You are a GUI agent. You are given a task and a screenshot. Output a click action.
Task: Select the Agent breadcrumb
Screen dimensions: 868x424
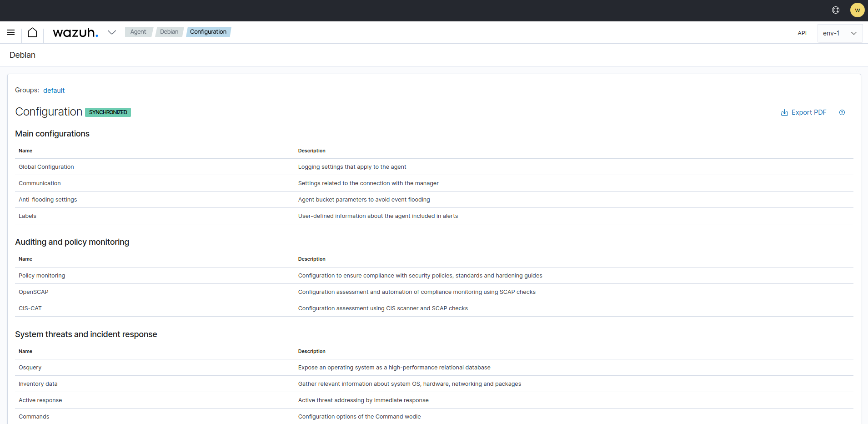click(138, 32)
